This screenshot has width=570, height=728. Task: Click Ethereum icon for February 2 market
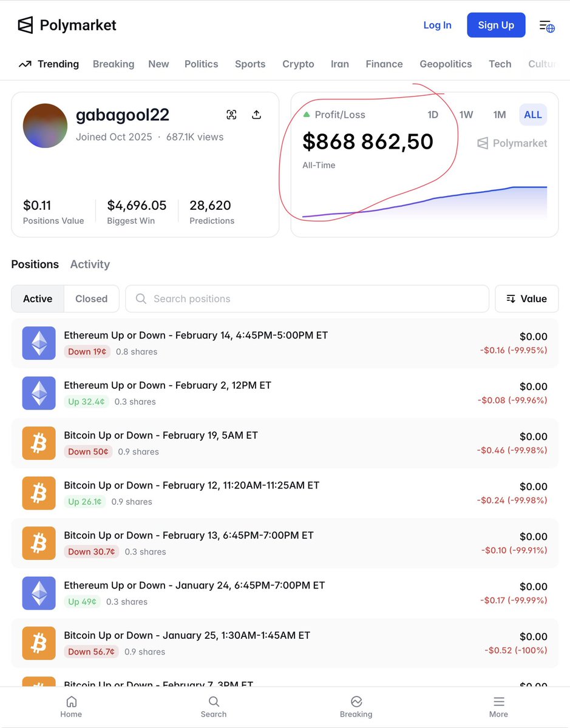39,393
